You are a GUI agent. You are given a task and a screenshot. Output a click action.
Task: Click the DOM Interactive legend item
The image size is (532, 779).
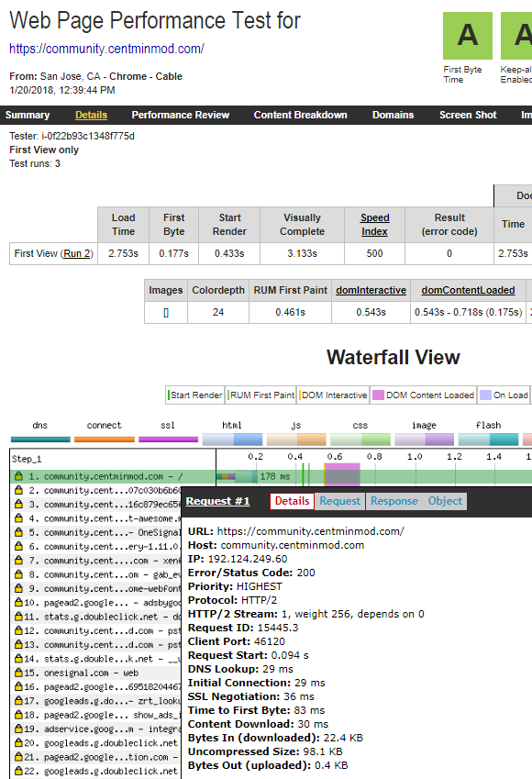[333, 395]
